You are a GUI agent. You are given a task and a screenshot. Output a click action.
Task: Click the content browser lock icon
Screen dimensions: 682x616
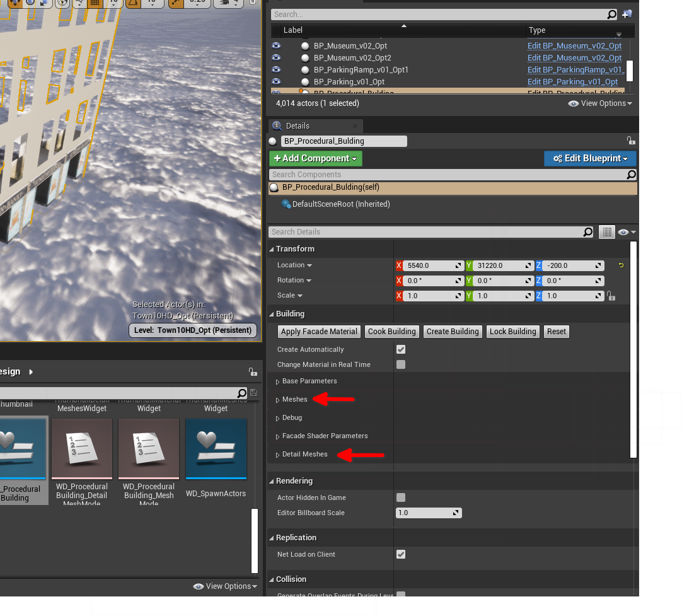pos(253,372)
